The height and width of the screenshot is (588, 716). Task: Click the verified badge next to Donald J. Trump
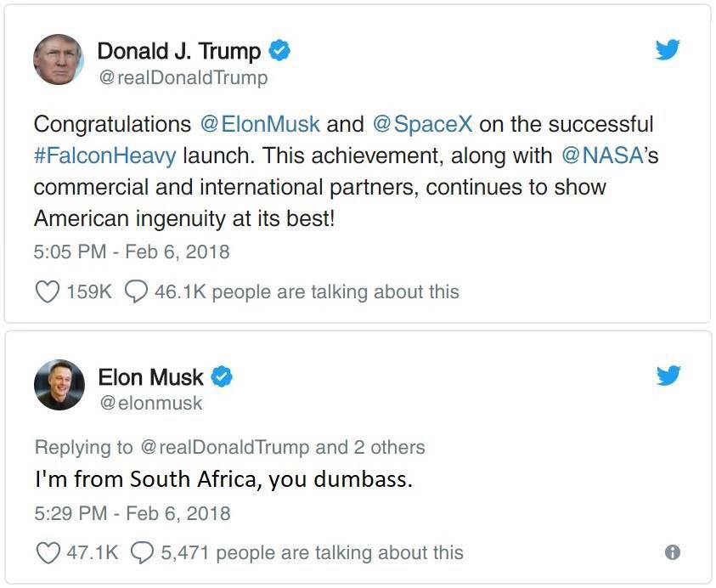tap(279, 50)
